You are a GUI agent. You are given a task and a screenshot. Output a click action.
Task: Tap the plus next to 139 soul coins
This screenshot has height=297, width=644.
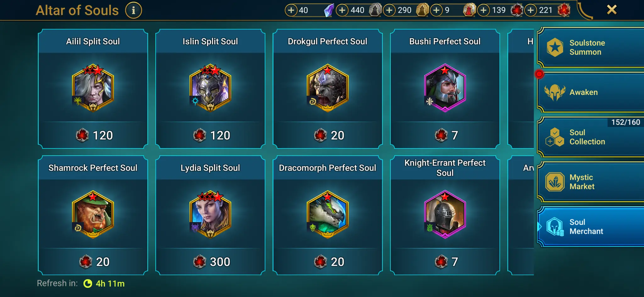(x=484, y=10)
